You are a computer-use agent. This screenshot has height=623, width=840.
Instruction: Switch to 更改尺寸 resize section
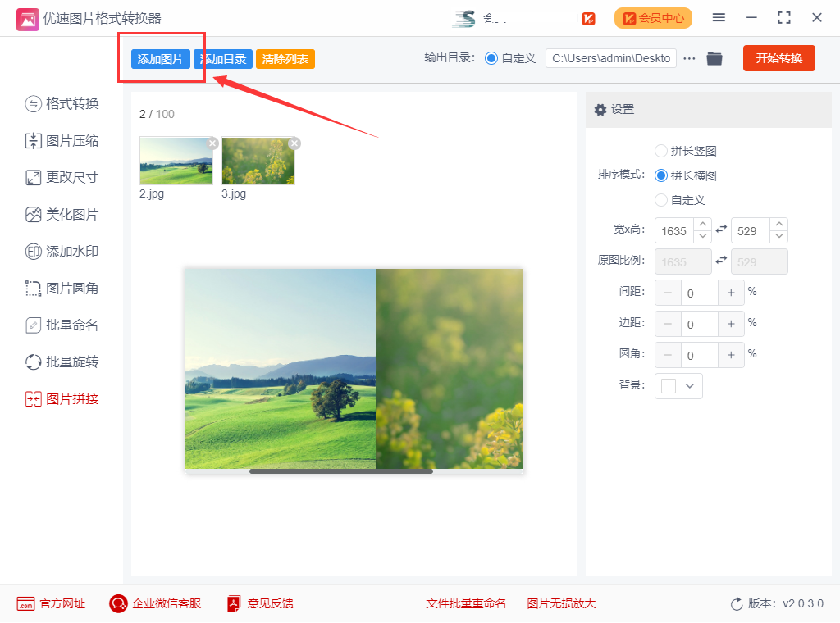[x=62, y=177]
